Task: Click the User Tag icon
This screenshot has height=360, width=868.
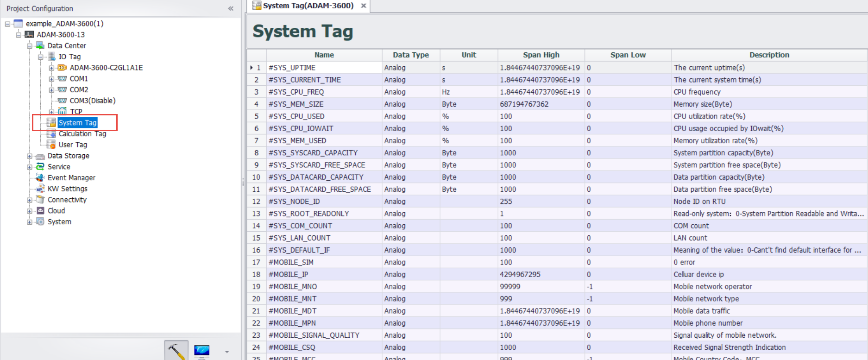Action: pos(51,145)
